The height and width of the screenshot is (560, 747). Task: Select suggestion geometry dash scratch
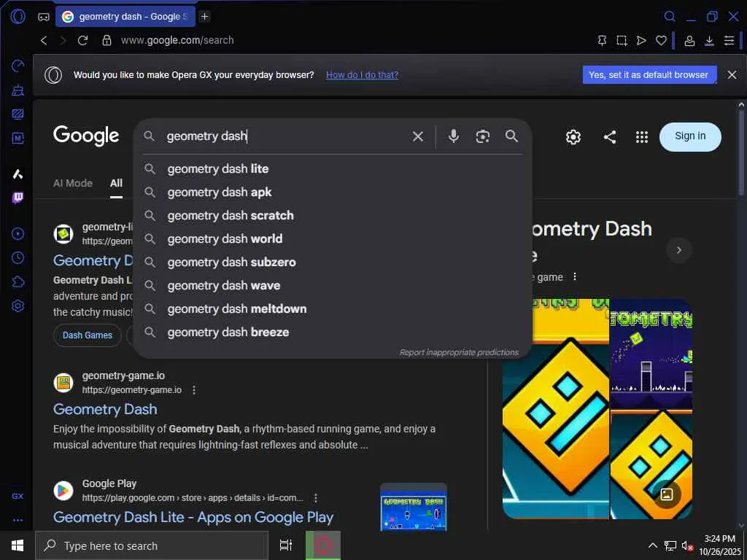point(333,216)
